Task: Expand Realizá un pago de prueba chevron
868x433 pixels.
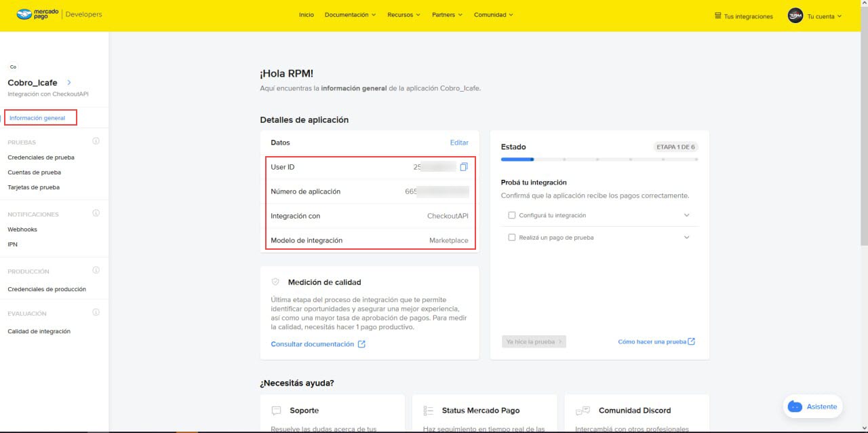Action: click(686, 238)
